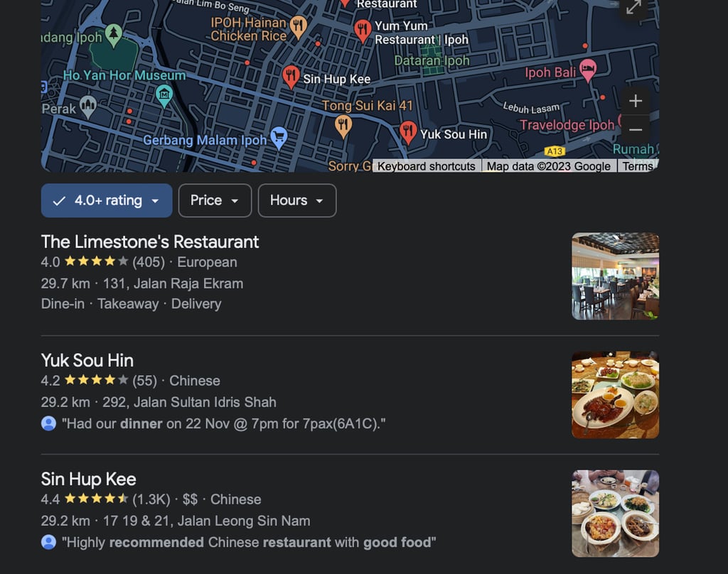Open the map Terms link
The image size is (728, 574).
pyautogui.click(x=638, y=166)
